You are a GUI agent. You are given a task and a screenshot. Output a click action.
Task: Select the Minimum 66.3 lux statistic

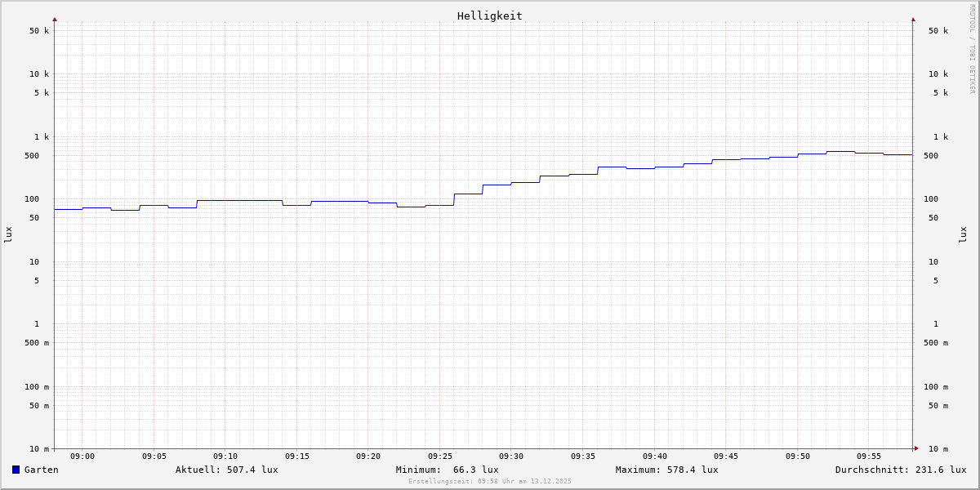(x=447, y=470)
